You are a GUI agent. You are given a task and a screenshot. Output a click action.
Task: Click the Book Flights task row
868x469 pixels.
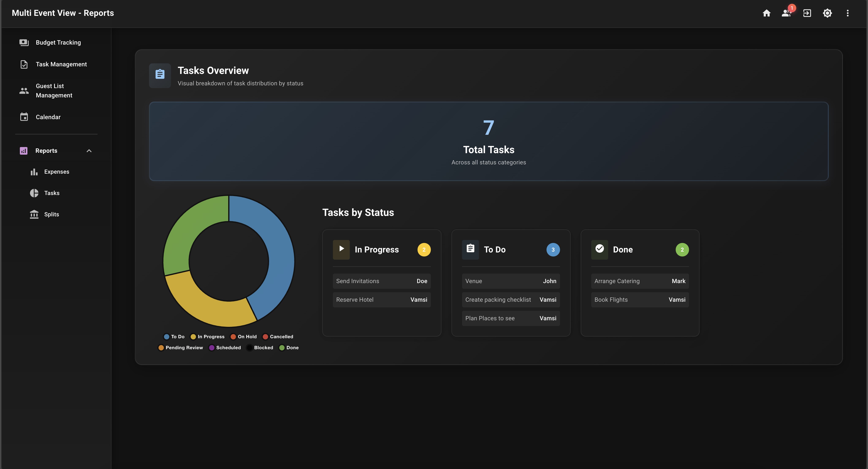click(x=640, y=299)
